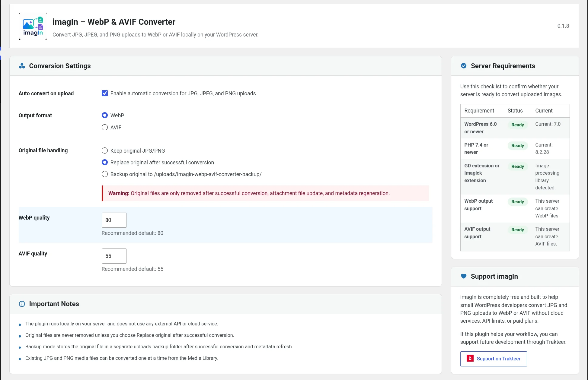Click the 'imagIn – WebP & AVIF Converter' title
This screenshot has width=588, height=380.
click(114, 22)
